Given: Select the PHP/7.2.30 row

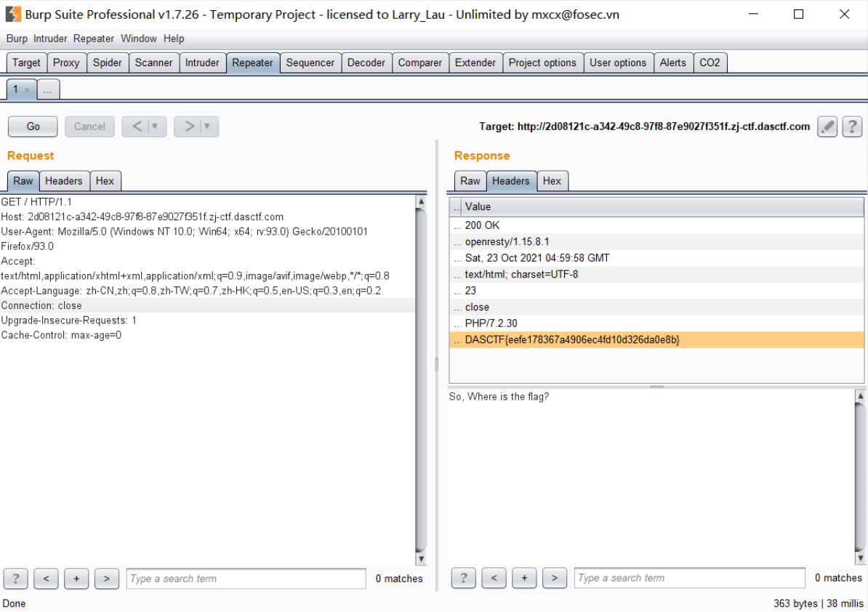Looking at the screenshot, I should point(656,323).
